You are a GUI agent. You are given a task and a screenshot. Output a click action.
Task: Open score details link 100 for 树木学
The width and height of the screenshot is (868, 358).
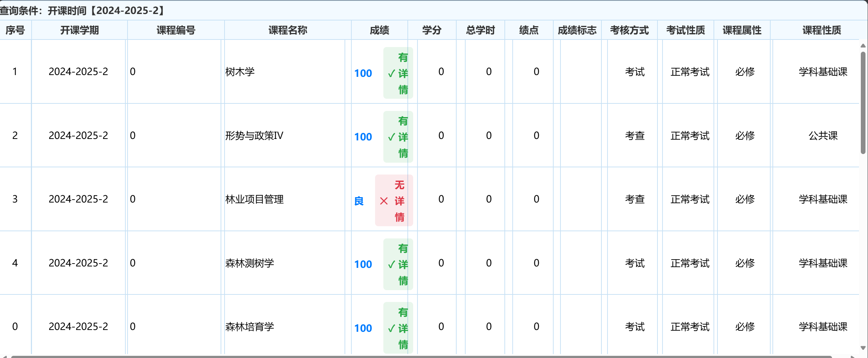tap(363, 73)
